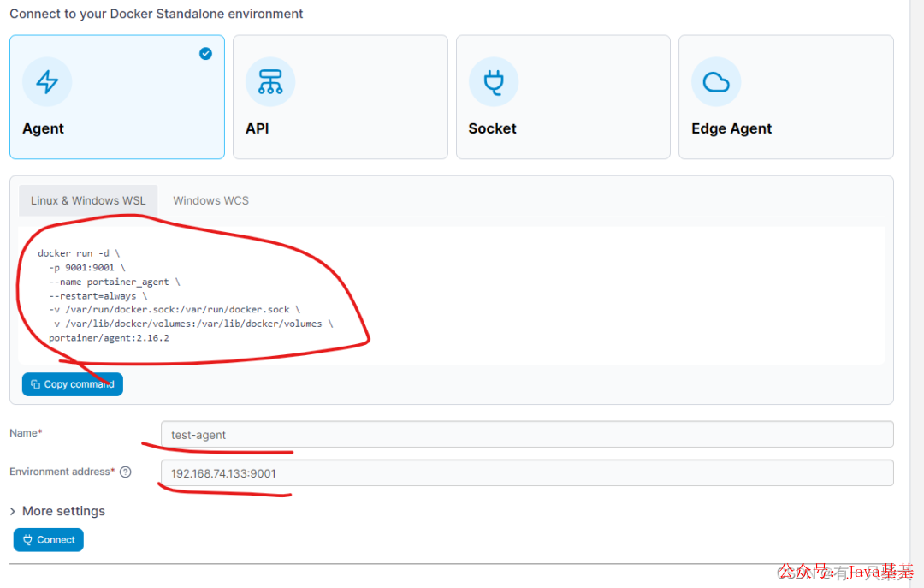Click the Copy command button
This screenshot has width=924, height=588.
click(73, 384)
